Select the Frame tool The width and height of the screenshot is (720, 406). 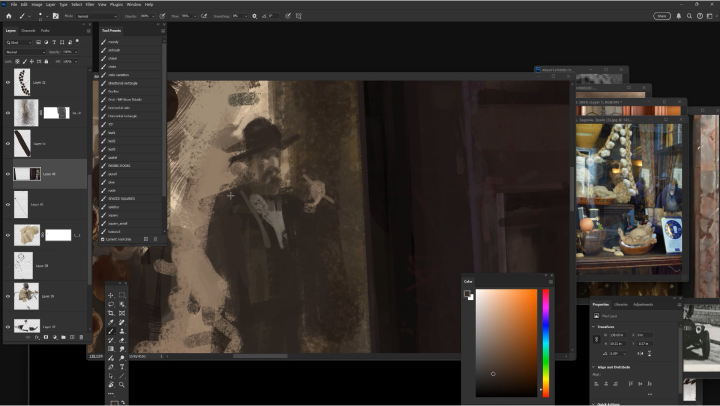coord(122,313)
